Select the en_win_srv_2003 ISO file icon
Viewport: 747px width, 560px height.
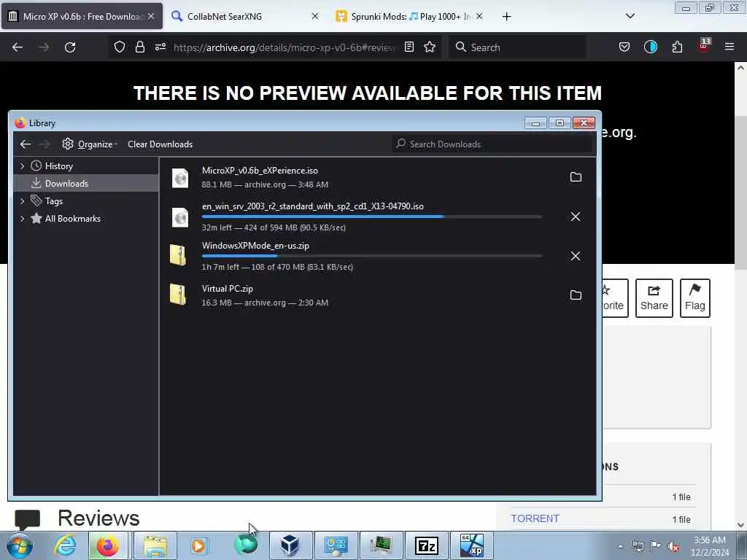coord(180,217)
